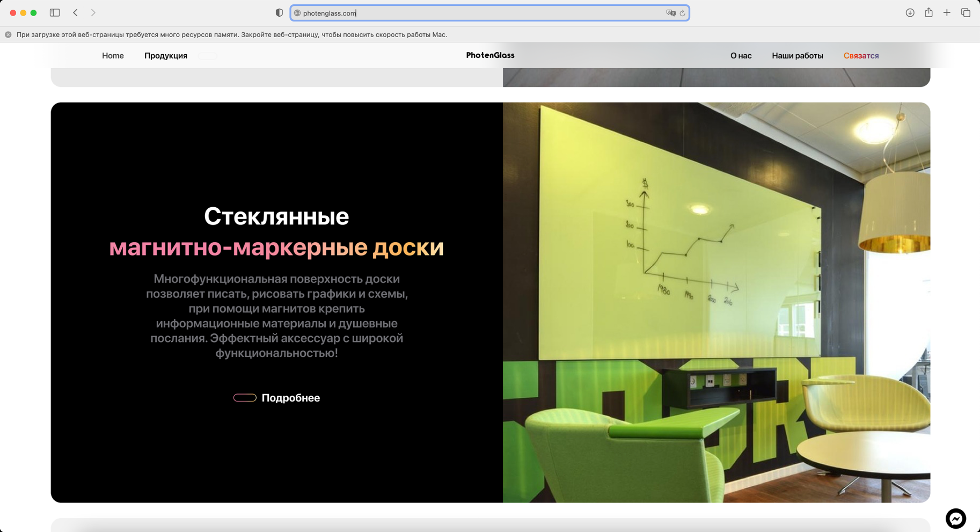Click the forward navigation arrow

pyautogui.click(x=93, y=13)
